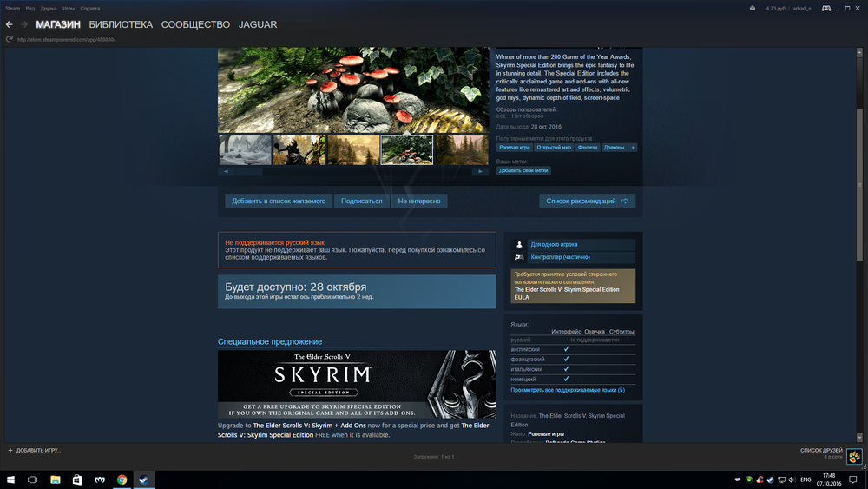868x489 pixels.
Task: Click Добавить в список желаемого button
Action: point(279,201)
